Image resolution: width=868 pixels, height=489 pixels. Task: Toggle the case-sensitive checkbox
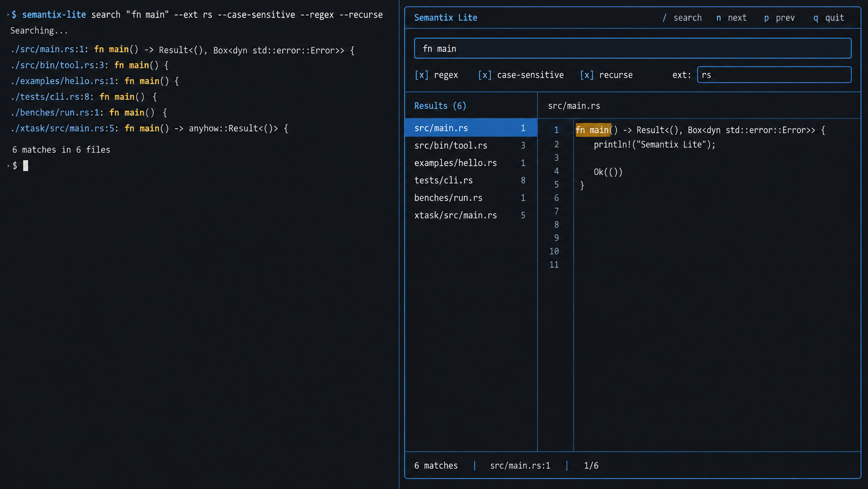484,75
